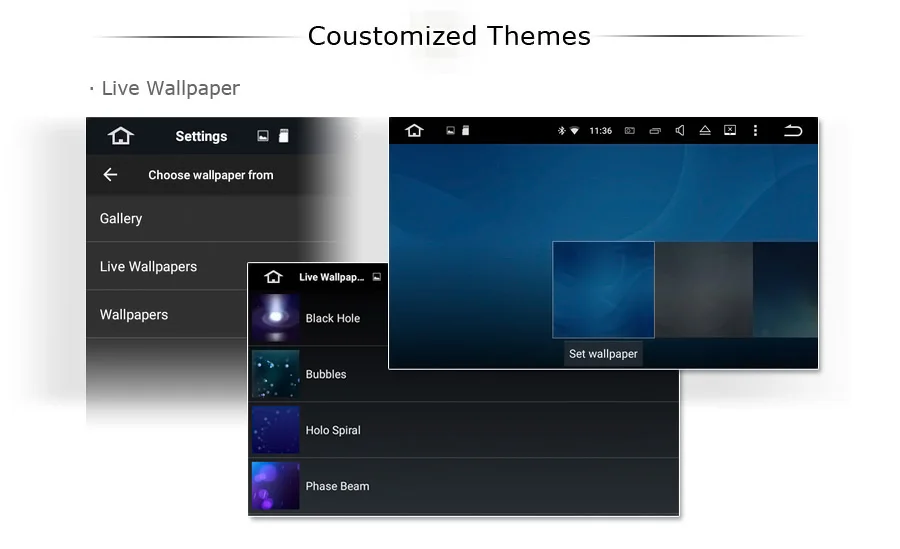The image size is (900, 549).
Task: Tap the close-screen X box icon
Action: pyautogui.click(x=730, y=130)
